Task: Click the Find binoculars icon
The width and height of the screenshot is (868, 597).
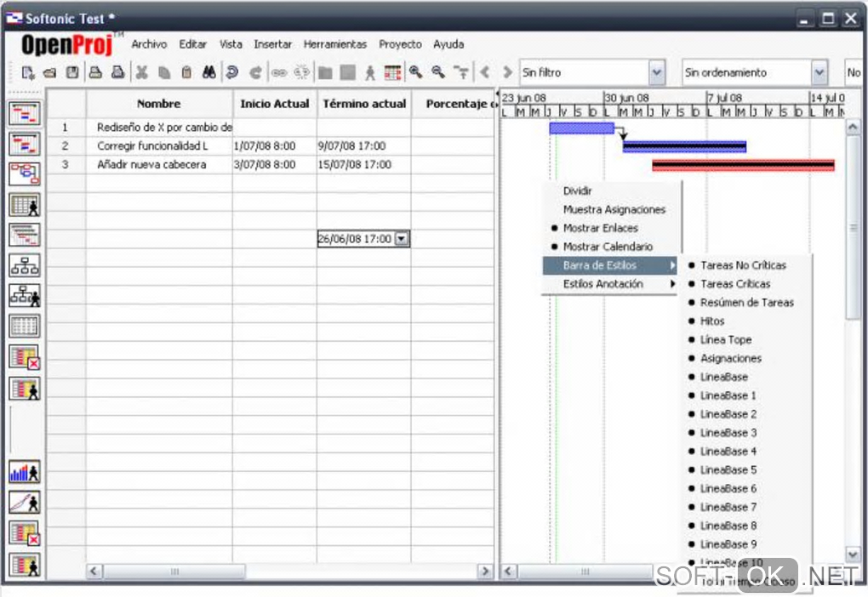Action: click(x=208, y=72)
